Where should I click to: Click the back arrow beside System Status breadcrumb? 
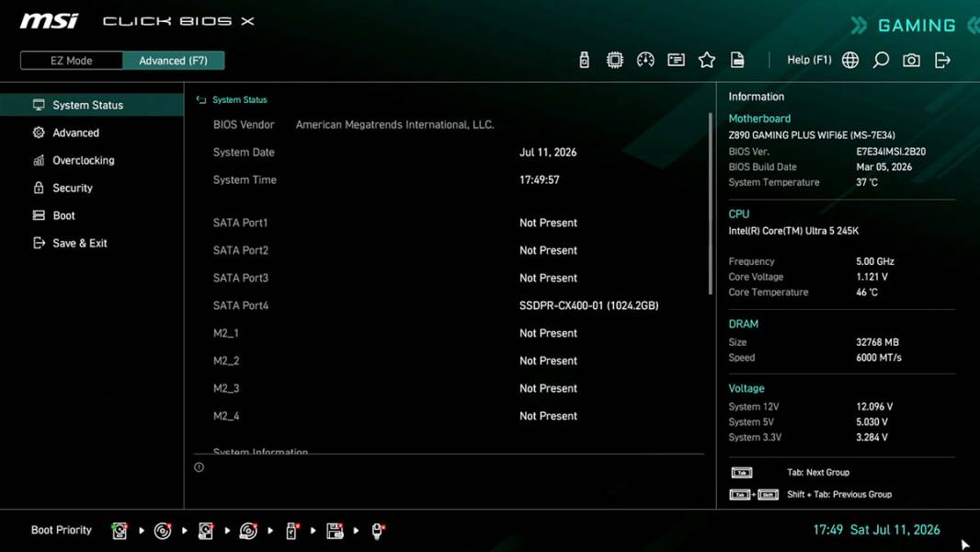(x=200, y=99)
